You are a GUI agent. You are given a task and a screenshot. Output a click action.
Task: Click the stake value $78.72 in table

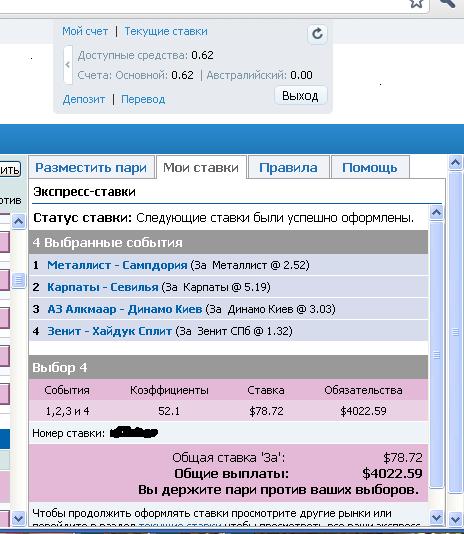(266, 411)
